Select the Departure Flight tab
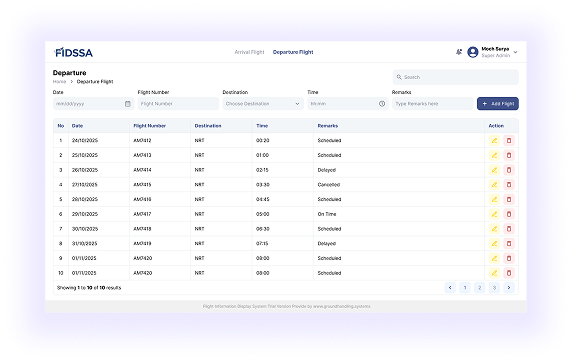The width and height of the screenshot is (572, 362). pyautogui.click(x=293, y=52)
